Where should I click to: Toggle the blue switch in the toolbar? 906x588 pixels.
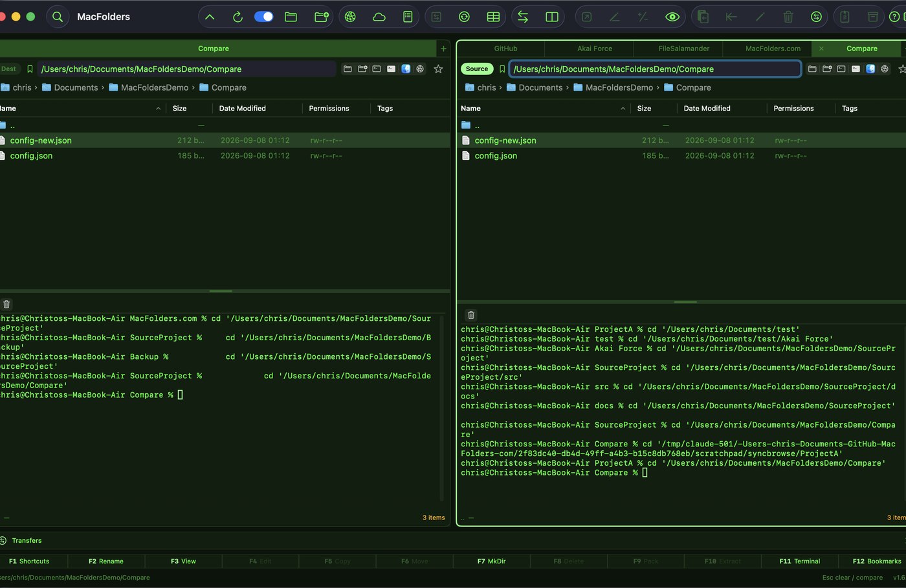(263, 17)
